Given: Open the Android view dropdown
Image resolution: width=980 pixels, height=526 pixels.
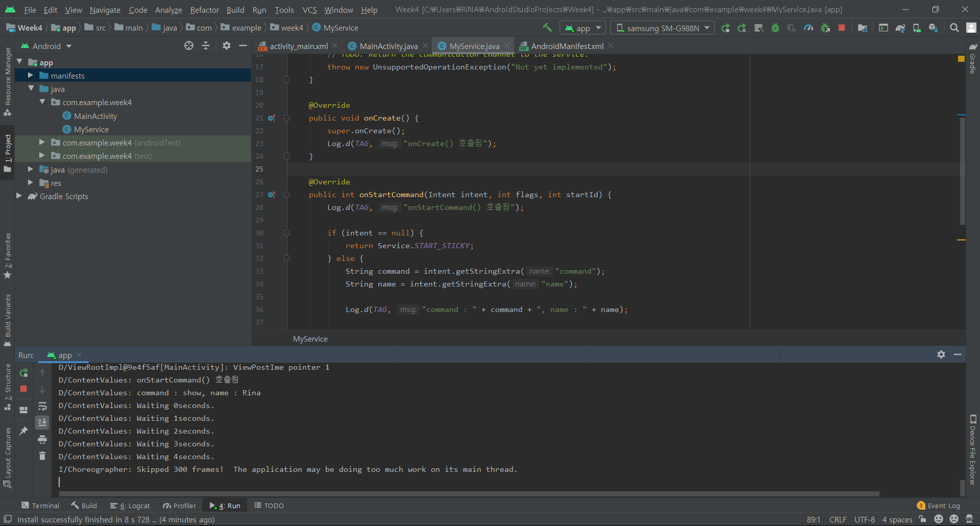Looking at the screenshot, I should [x=46, y=46].
